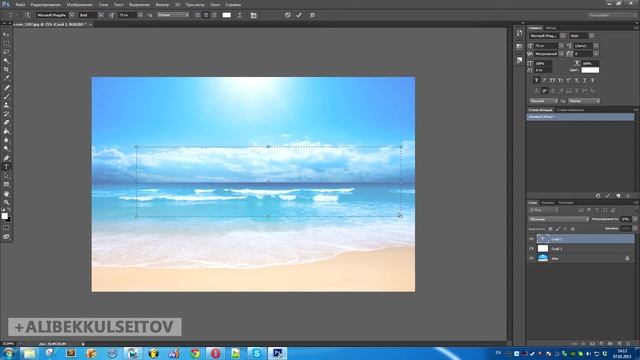The image size is (640, 360).
Task: Click foreground color swatch in toolbox
Action: 4,216
